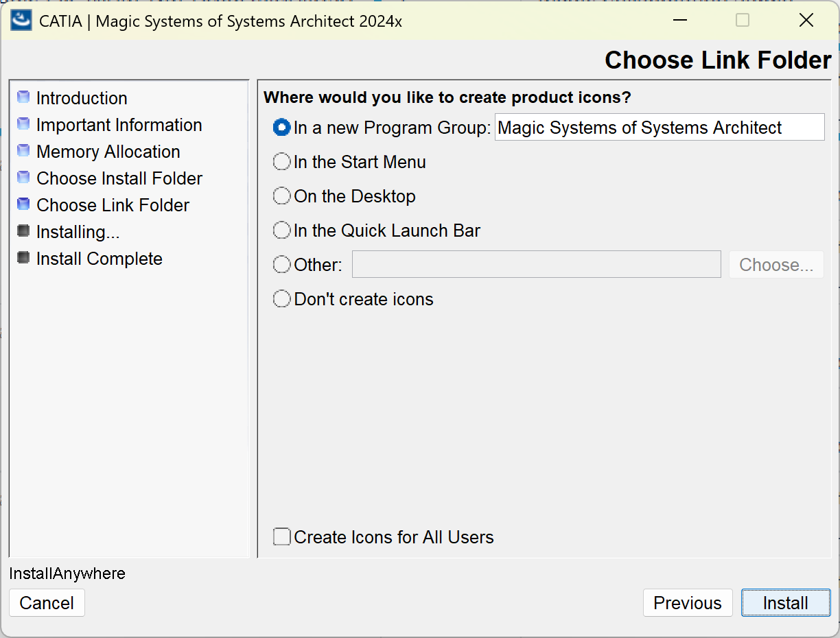Screen dimensions: 840x638
Task: Pick the Don't create icons option
Action: [x=281, y=299]
